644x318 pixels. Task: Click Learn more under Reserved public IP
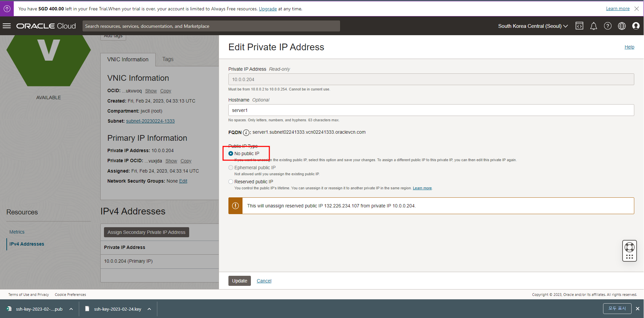point(422,188)
